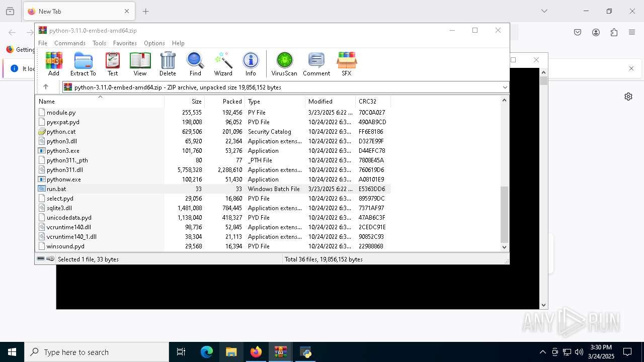This screenshot has width=644, height=362.
Task: Open Microsoft Edge from taskbar
Action: (x=207, y=352)
